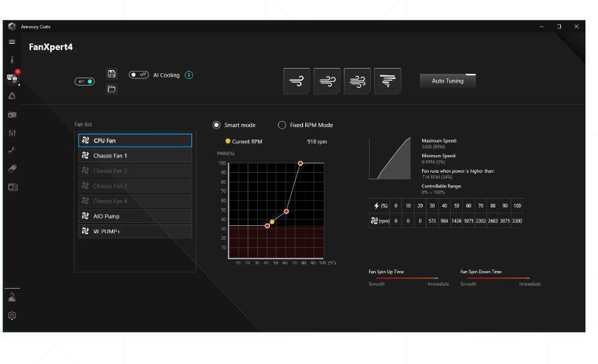Click the Maximum Speed label
Screen dimensions: 598x364
pyautogui.click(x=439, y=140)
